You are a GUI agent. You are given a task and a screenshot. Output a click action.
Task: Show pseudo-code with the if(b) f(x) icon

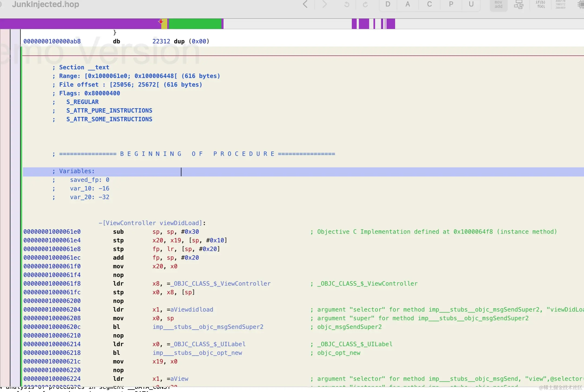tap(540, 5)
